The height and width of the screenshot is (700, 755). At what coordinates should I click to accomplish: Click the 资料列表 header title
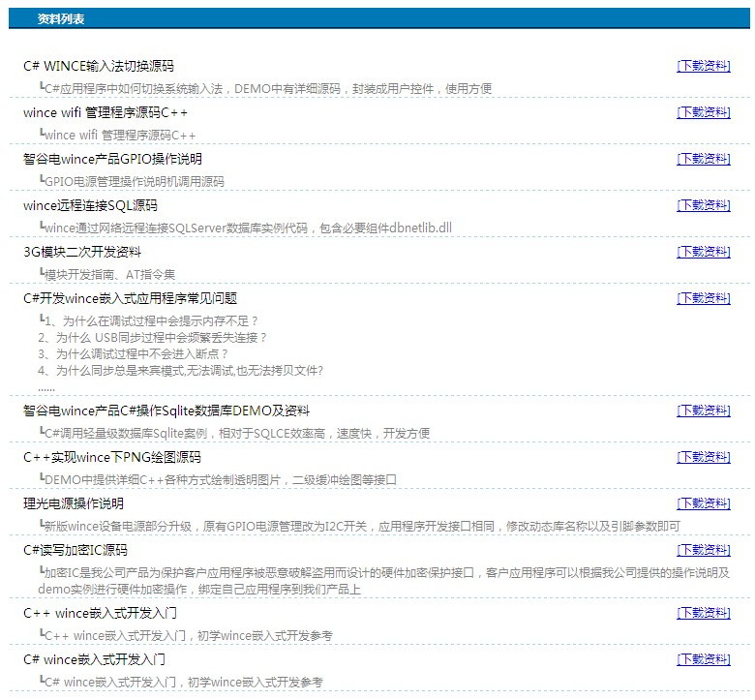point(61,18)
